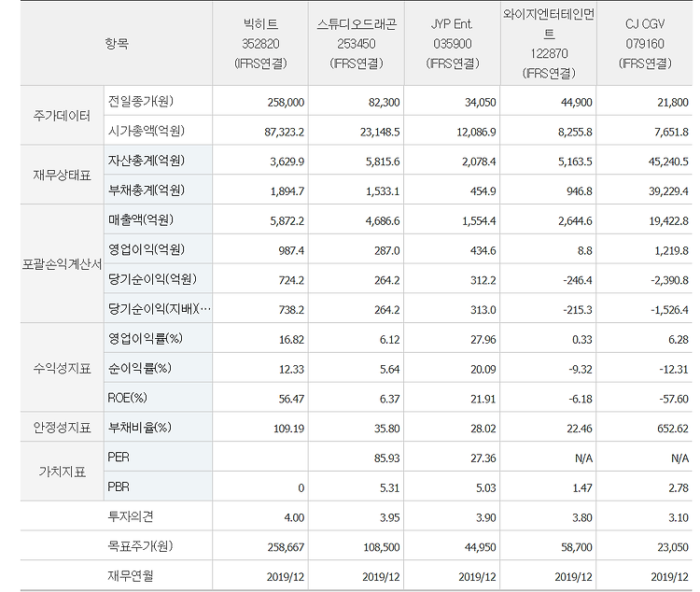
Task: Click market cap value 23,148.5
Action: (380, 132)
